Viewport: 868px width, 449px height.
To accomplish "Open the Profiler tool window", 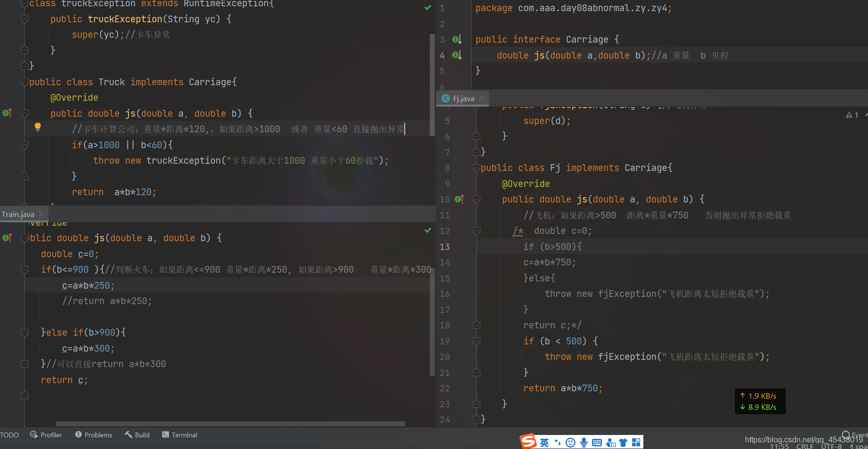I will click(46, 435).
